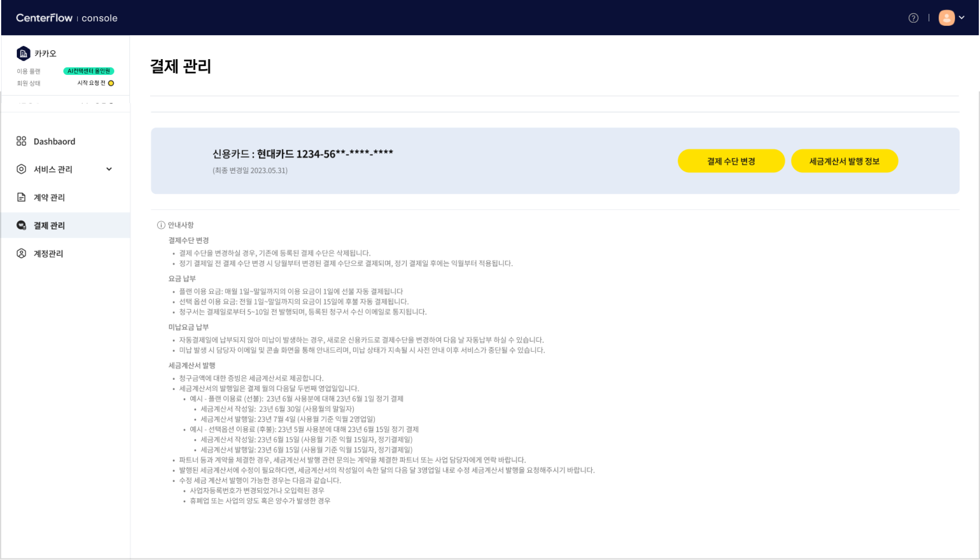Viewport: 980px width, 560px height.
Task: Click the Dashboard grid icon
Action: click(21, 141)
